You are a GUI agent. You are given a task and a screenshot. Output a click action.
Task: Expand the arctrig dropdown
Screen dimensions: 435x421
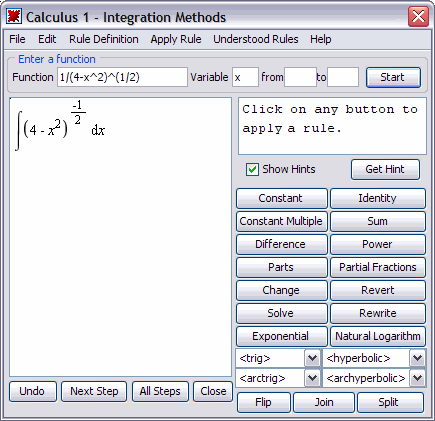pyautogui.click(x=312, y=378)
